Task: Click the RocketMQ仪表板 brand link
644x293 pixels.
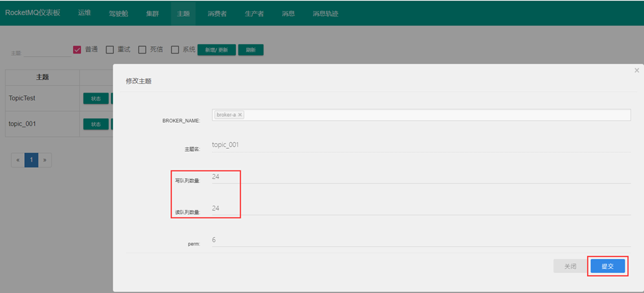Action: click(x=33, y=12)
